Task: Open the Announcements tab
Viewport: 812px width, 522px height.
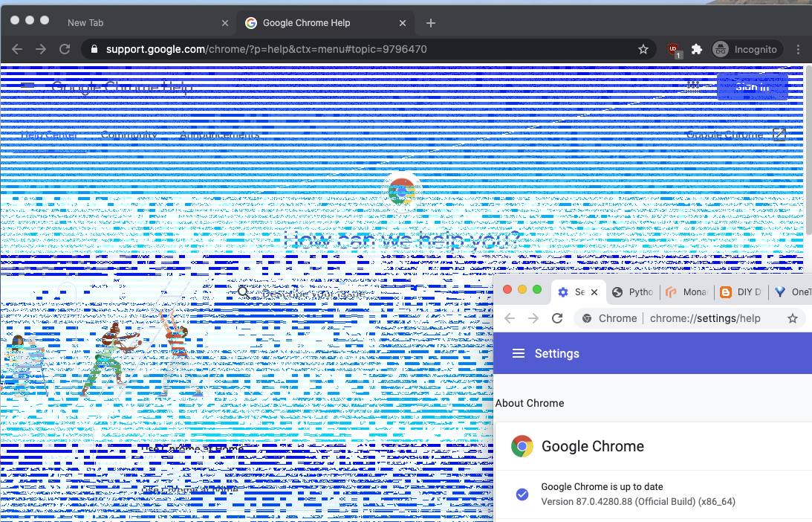Action: (x=220, y=135)
